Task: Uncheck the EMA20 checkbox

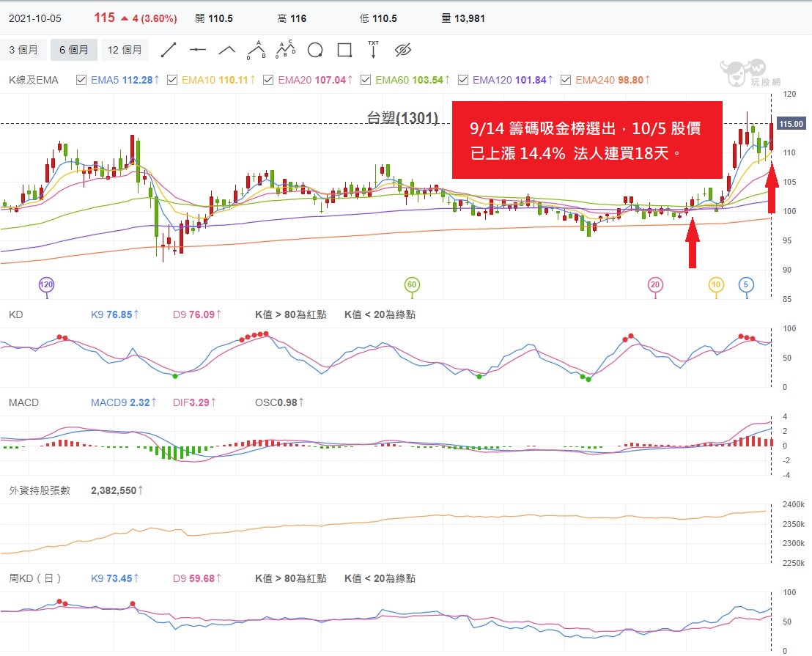Action: pyautogui.click(x=268, y=80)
